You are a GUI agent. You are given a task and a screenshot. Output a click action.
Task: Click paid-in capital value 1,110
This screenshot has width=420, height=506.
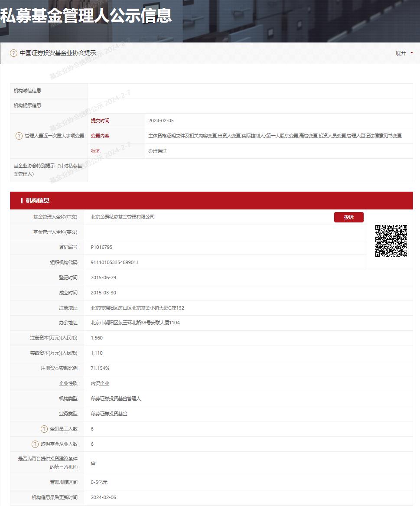(97, 353)
